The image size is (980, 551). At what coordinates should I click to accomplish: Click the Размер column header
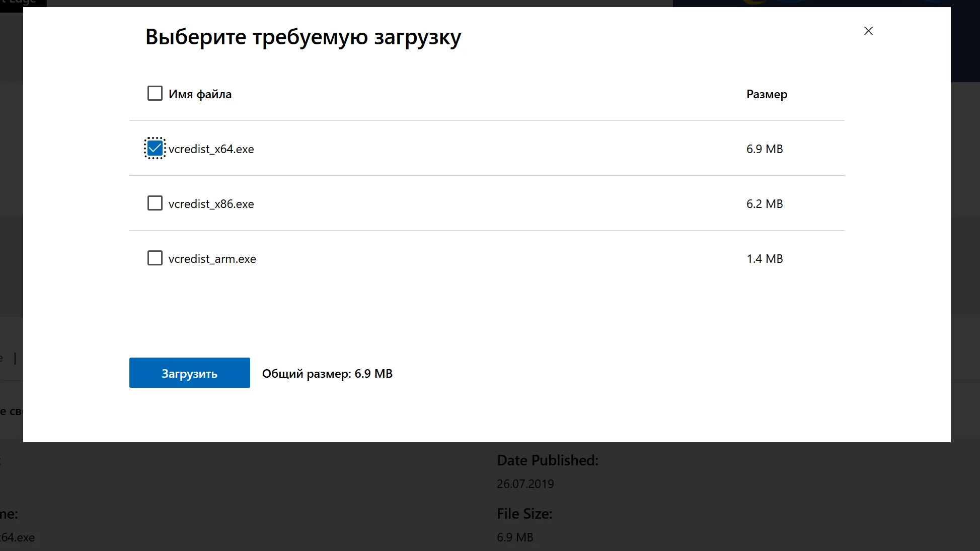coord(766,94)
